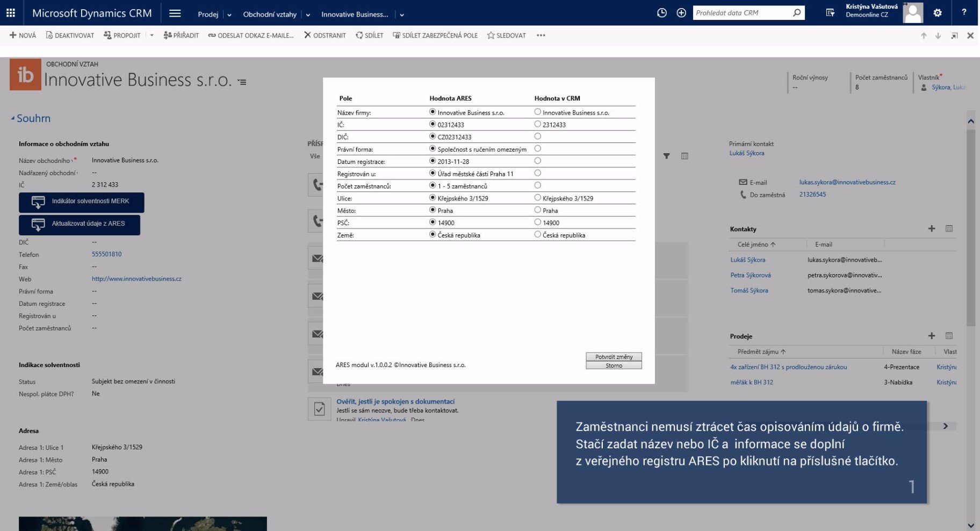Image resolution: width=980 pixels, height=531 pixels.
Task: Click Odeslat odkaz e-mailem command
Action: point(251,35)
